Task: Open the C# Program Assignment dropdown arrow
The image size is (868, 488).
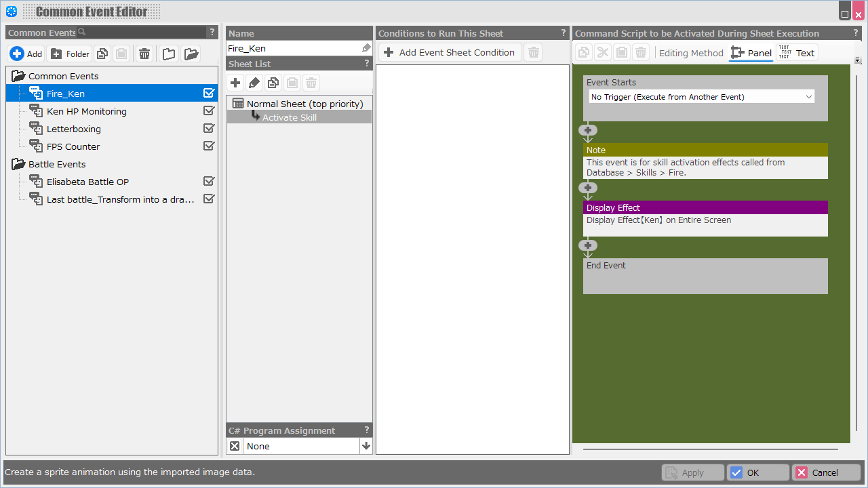Action: tap(366, 446)
